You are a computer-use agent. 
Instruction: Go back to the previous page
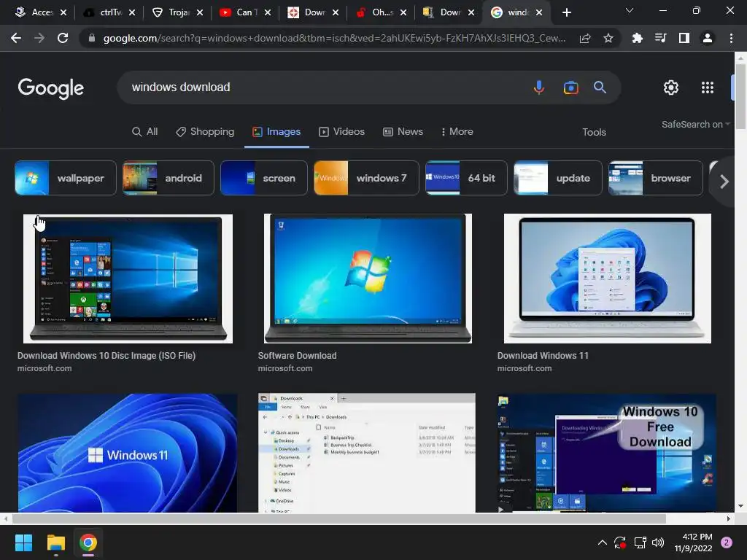pos(16,38)
